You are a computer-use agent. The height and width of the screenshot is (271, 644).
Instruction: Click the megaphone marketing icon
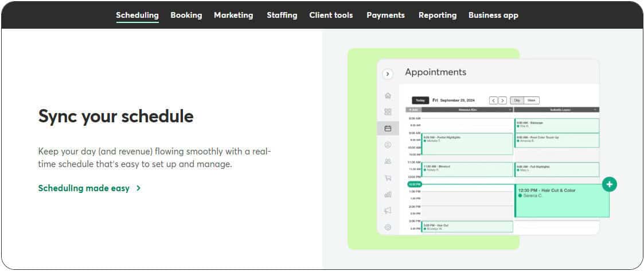pos(388,211)
